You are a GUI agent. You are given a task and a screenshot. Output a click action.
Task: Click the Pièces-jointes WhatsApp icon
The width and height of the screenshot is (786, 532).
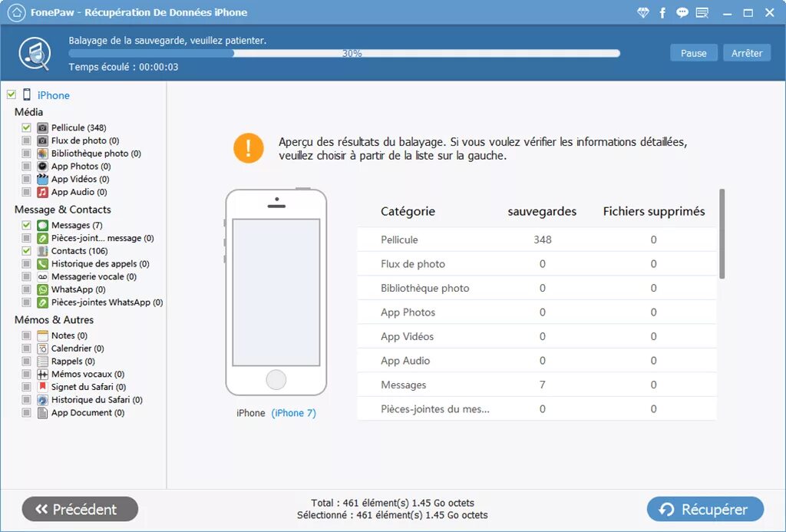(43, 302)
